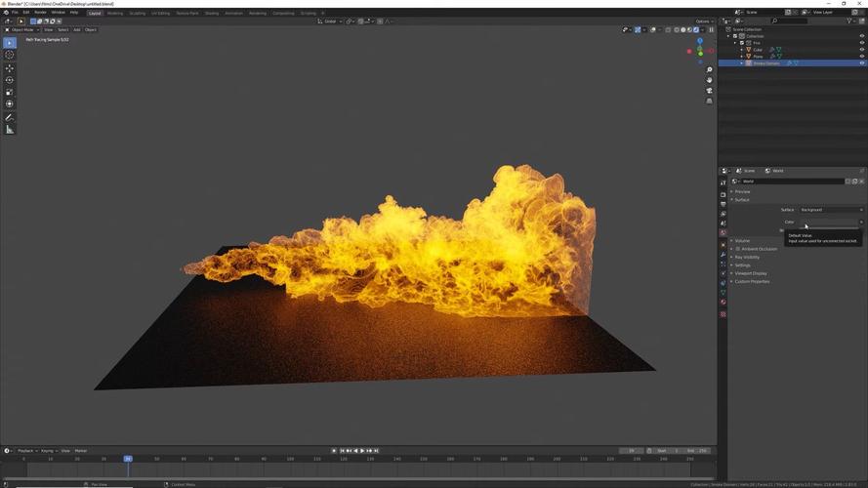Viewport: 868px width, 488px height.
Task: Enable the Ambient Occlusion checkbox
Action: tap(738, 249)
